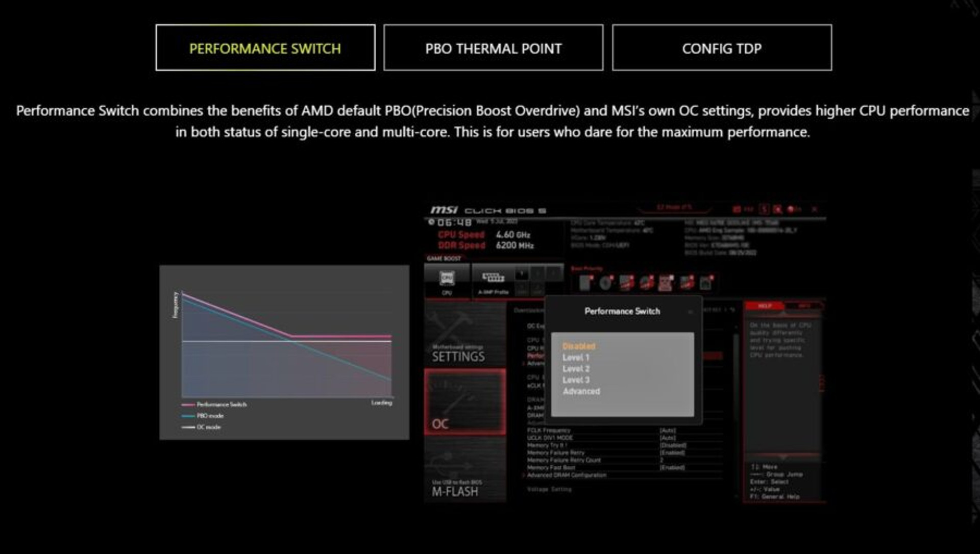This screenshot has width=980, height=554.
Task: Click the OC mode chart legend entry
Action: 201,427
